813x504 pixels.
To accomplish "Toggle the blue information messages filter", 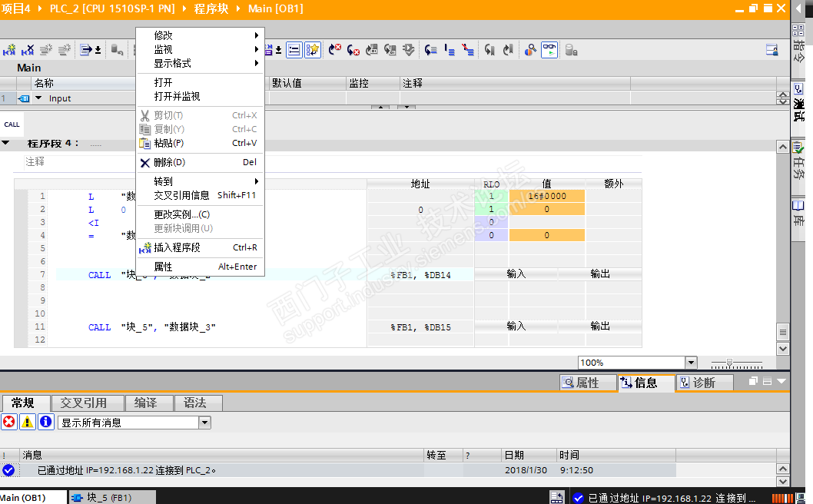I will pos(45,422).
